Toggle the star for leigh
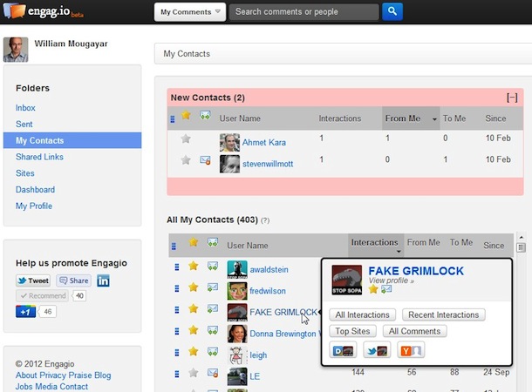Screen dimensions: 532x392 [194, 351]
